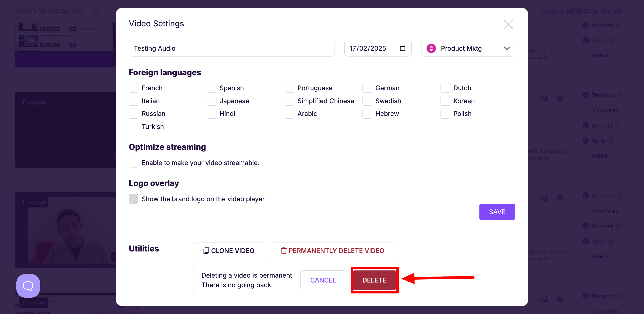Click trash icon in Permanently Delete Video
The image size is (644, 314).
[x=283, y=251]
